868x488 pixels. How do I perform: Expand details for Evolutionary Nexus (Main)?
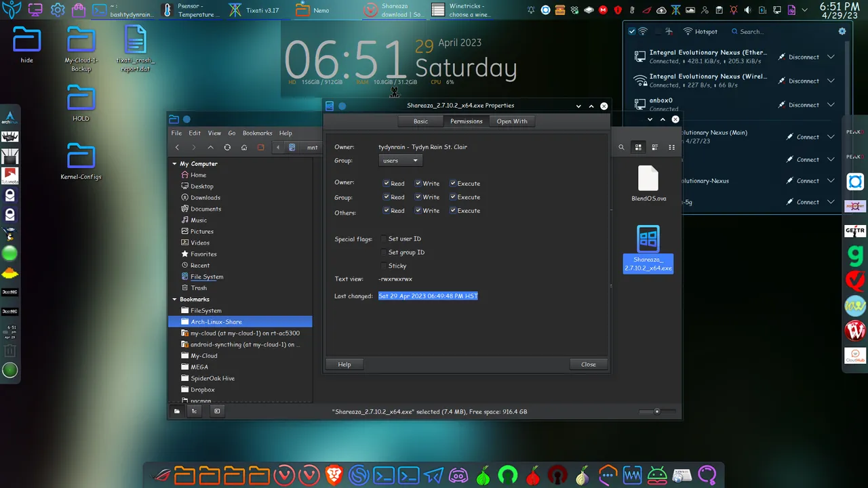(831, 137)
